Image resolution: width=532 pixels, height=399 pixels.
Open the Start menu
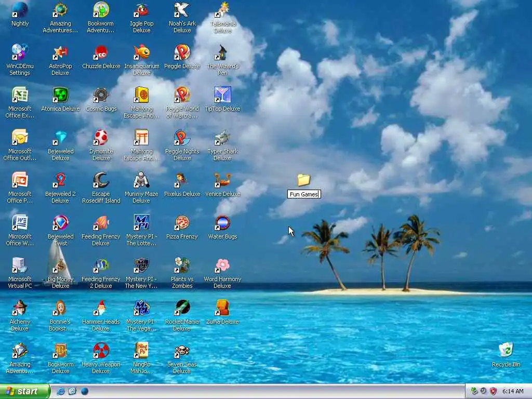pos(24,392)
